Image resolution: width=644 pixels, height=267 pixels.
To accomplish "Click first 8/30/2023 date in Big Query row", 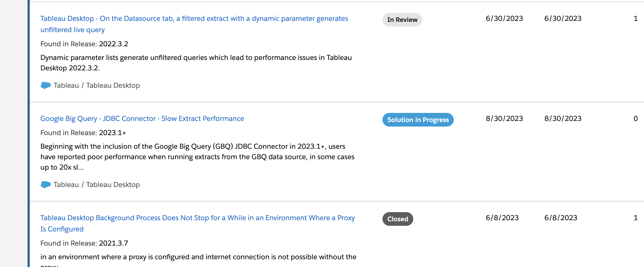I will (x=504, y=119).
